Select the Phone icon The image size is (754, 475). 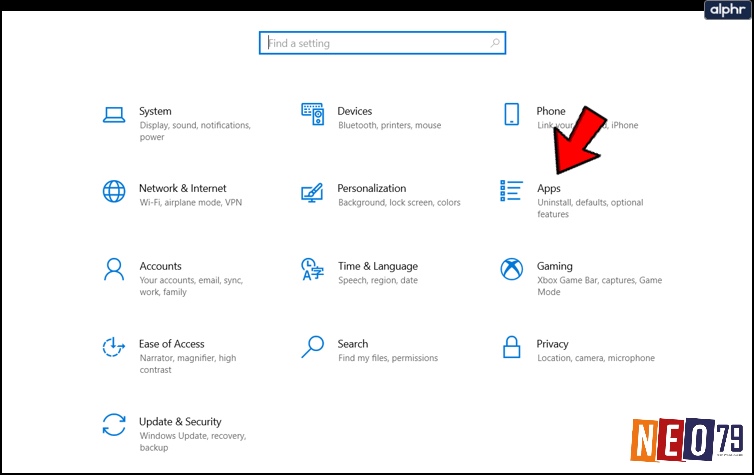(x=511, y=114)
